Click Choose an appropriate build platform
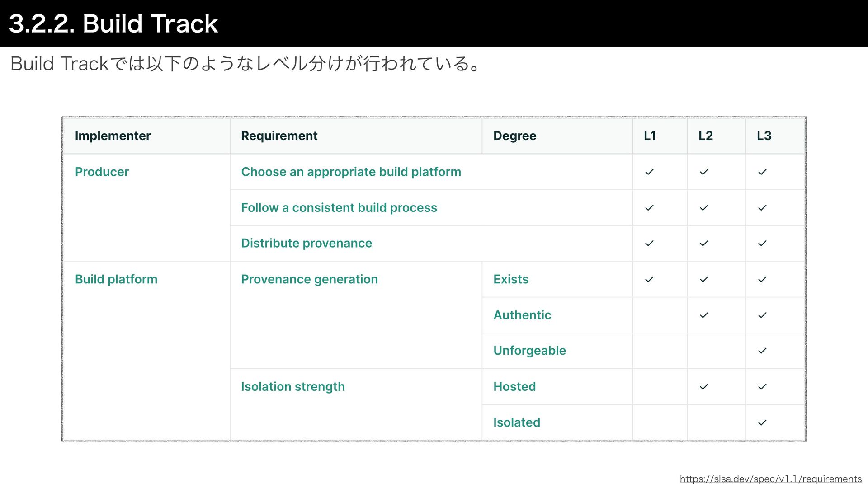 pyautogui.click(x=351, y=172)
